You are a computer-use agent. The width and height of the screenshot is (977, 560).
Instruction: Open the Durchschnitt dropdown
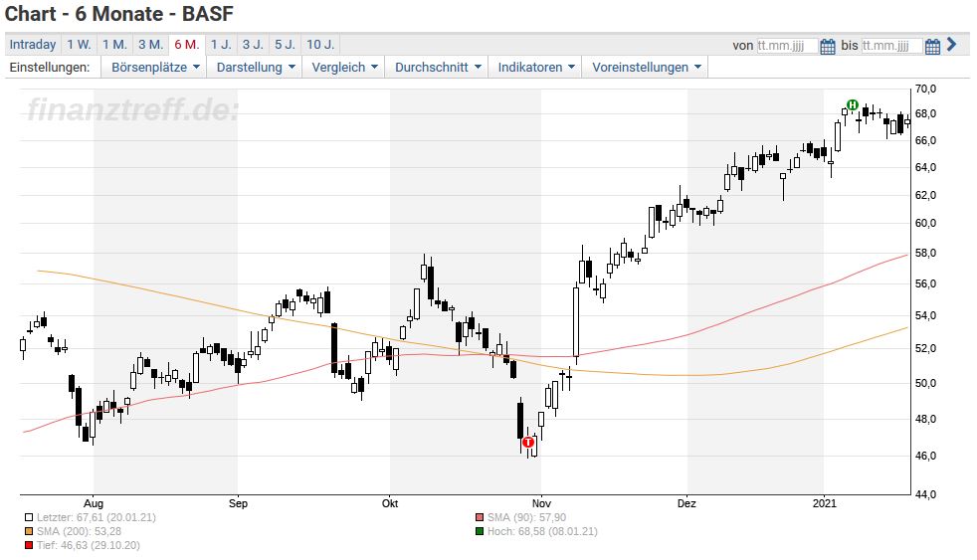click(438, 68)
